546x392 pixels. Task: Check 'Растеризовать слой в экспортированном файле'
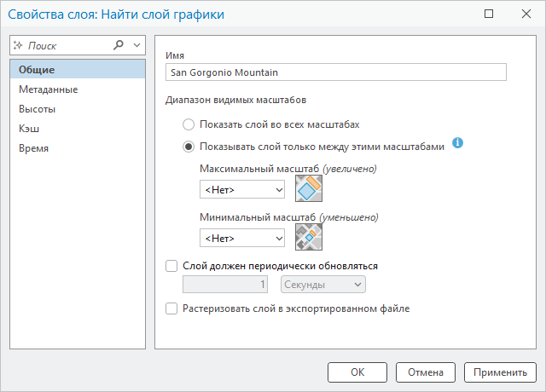[171, 308]
